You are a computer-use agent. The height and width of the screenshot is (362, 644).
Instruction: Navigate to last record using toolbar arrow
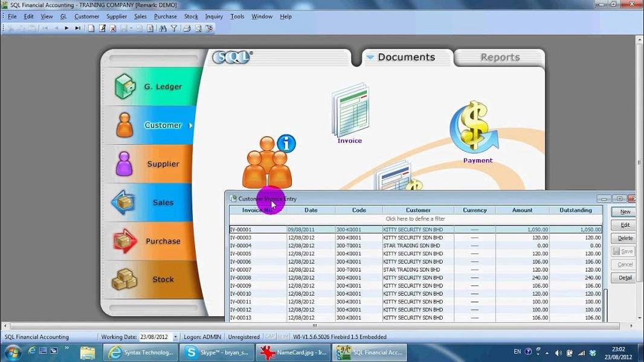pyautogui.click(x=77, y=28)
